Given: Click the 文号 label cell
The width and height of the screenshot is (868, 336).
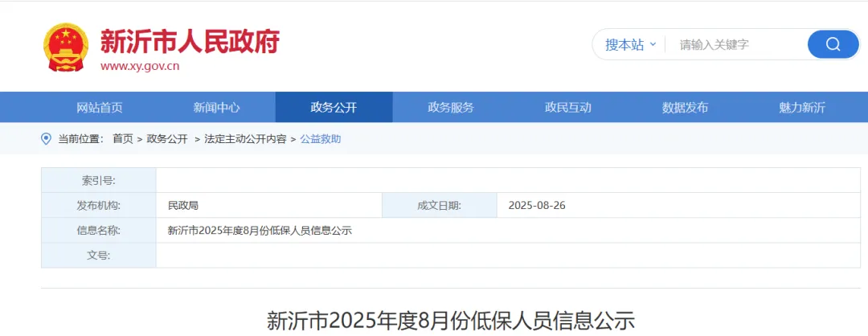Looking at the screenshot, I should point(99,255).
